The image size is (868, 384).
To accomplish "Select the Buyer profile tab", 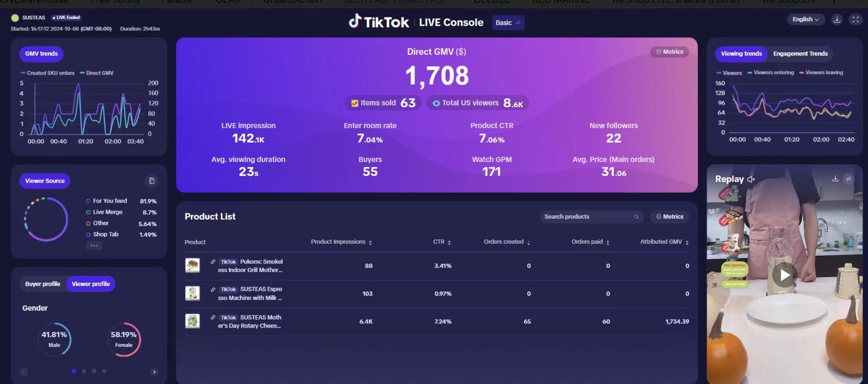I will click(42, 284).
